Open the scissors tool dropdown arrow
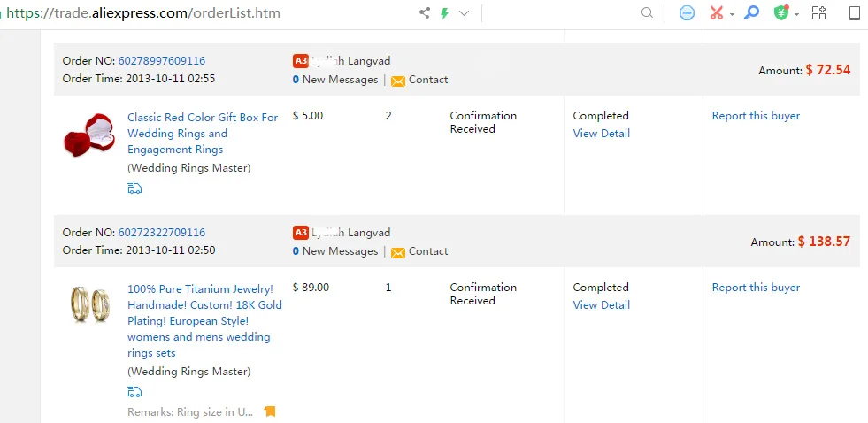The width and height of the screenshot is (868, 423). [x=732, y=14]
